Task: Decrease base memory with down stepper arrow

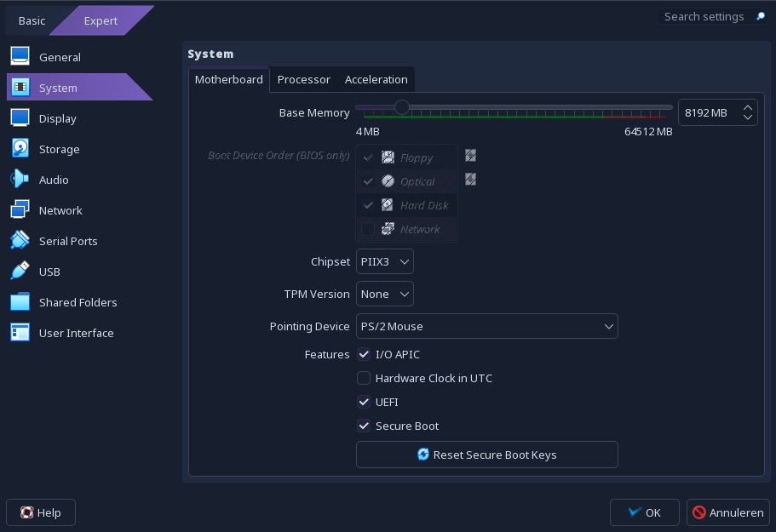Action: coord(748,117)
